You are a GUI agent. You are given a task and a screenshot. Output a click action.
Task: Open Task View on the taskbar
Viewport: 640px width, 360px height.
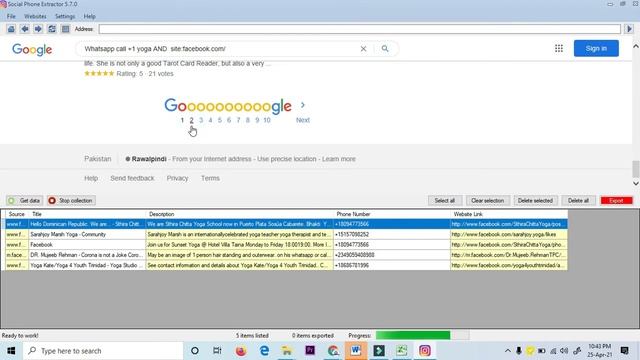tap(217, 351)
